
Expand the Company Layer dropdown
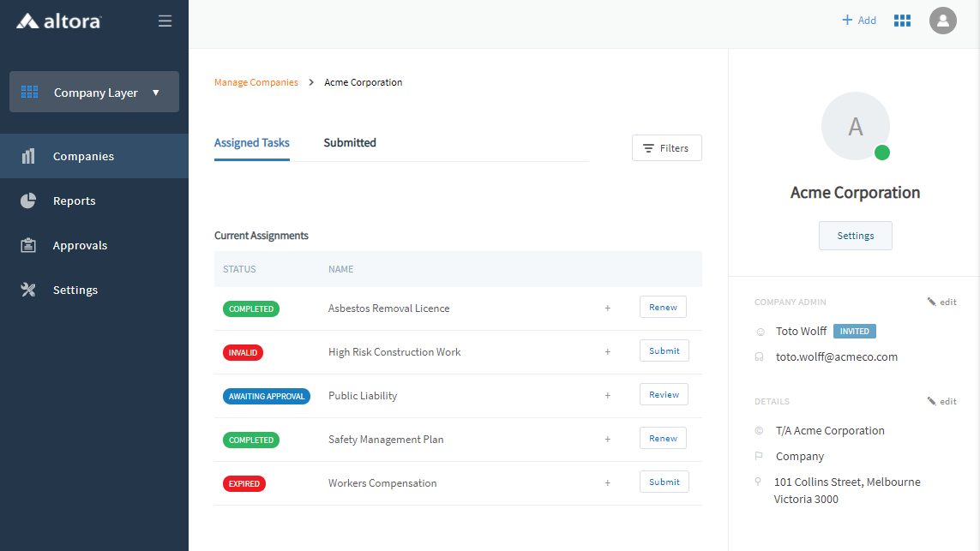94,93
